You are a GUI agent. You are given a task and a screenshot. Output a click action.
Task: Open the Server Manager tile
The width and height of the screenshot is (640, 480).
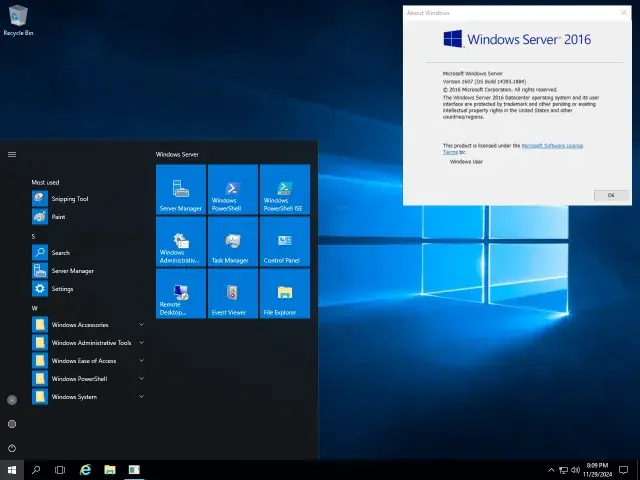coord(181,189)
